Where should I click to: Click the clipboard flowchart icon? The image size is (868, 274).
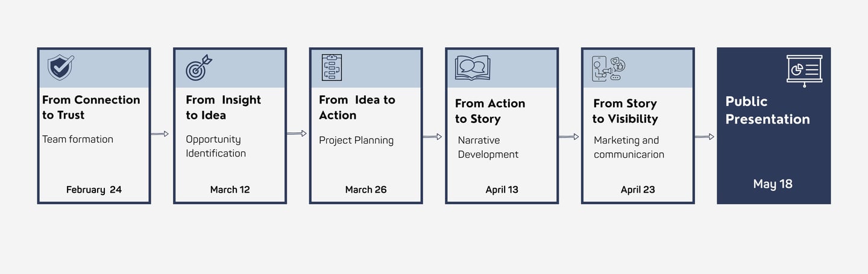click(332, 67)
